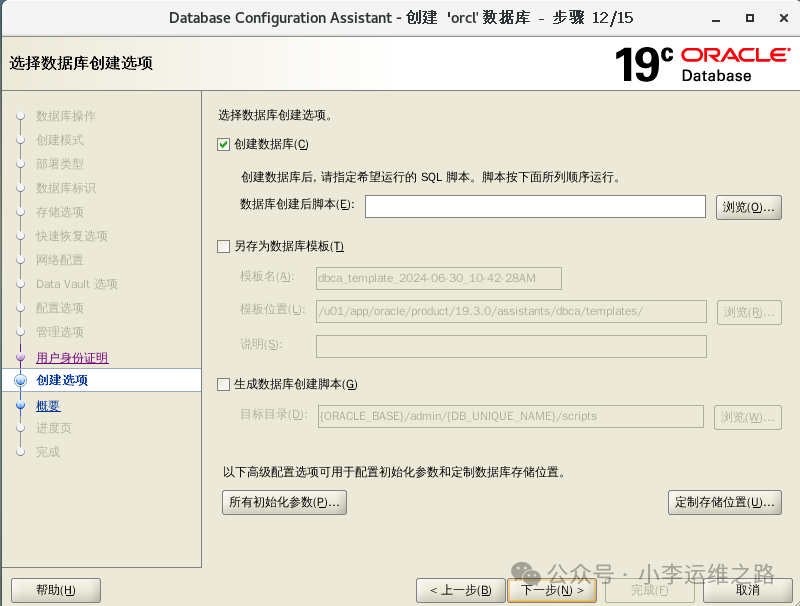800x606 pixels.
Task: Click 浏览(O)... button for post-creation script
Action: tap(748, 207)
